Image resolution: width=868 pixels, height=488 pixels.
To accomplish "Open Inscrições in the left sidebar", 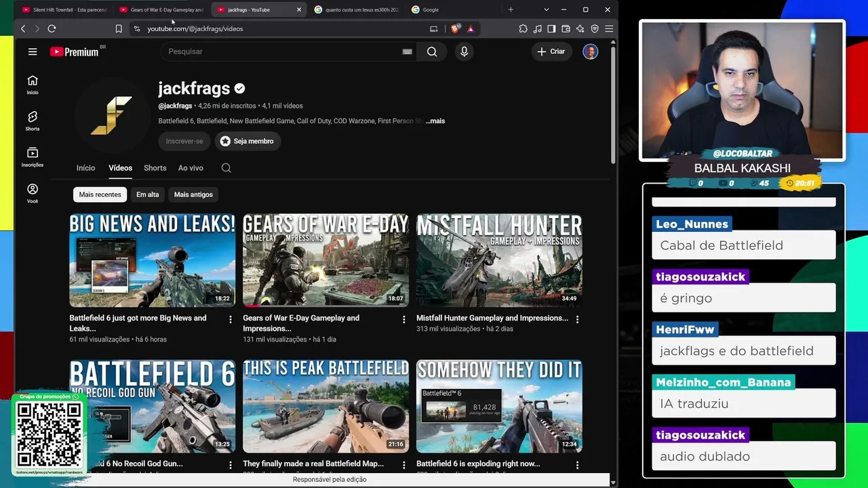I will click(x=33, y=157).
